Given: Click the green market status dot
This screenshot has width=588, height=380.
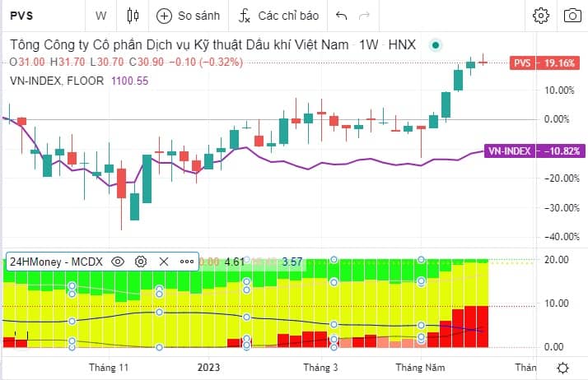Looking at the screenshot, I should point(436,45).
